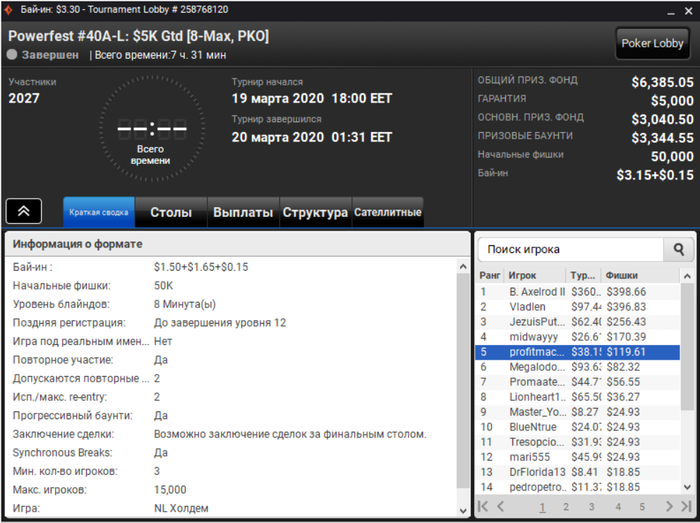Select highlighted profitmac... player row

point(578,352)
